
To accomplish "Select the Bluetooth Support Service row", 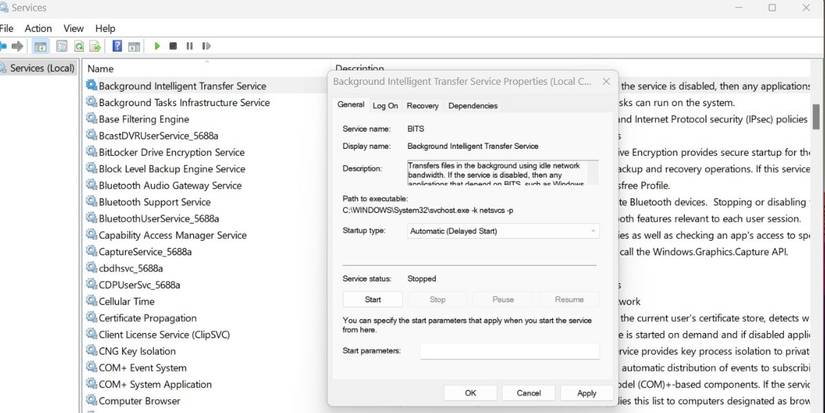I will 154,202.
